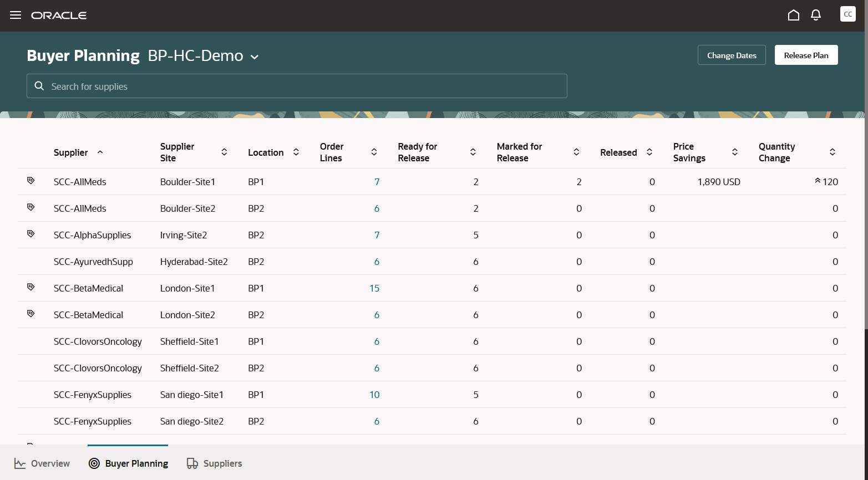Screen dimensions: 868x480
Task: Select the Hyderabad-Site2 supplier site cell
Action: click(194, 262)
